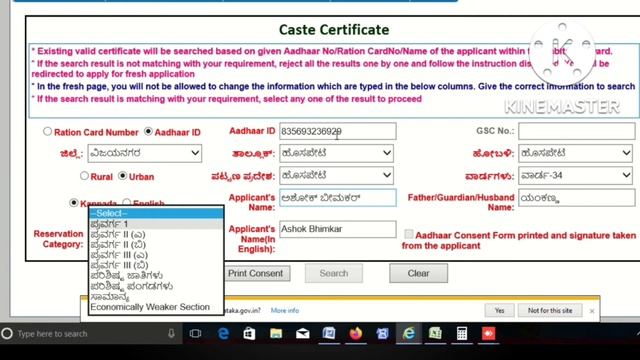Choose ಪ್ರವರ್ಗ III (ಬಿ) category option

[156, 265]
